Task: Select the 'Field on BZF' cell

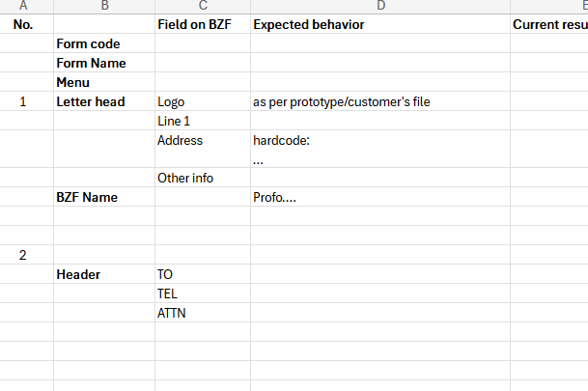Action: (x=203, y=24)
